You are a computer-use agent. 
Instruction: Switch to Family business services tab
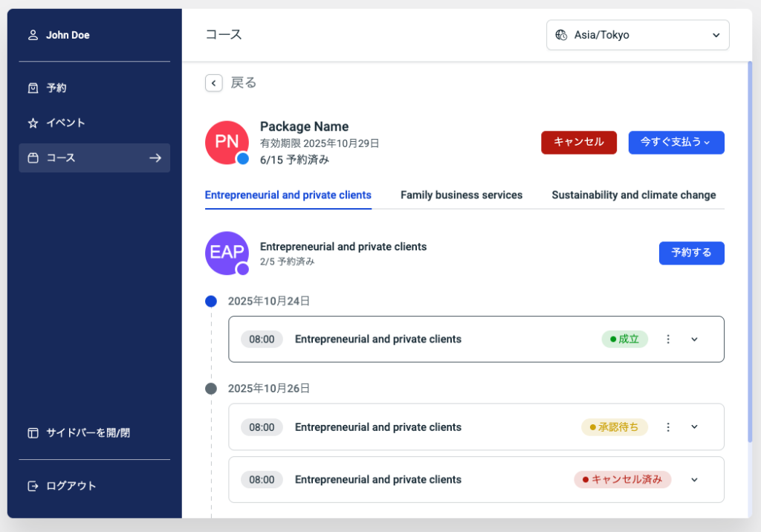click(x=462, y=195)
